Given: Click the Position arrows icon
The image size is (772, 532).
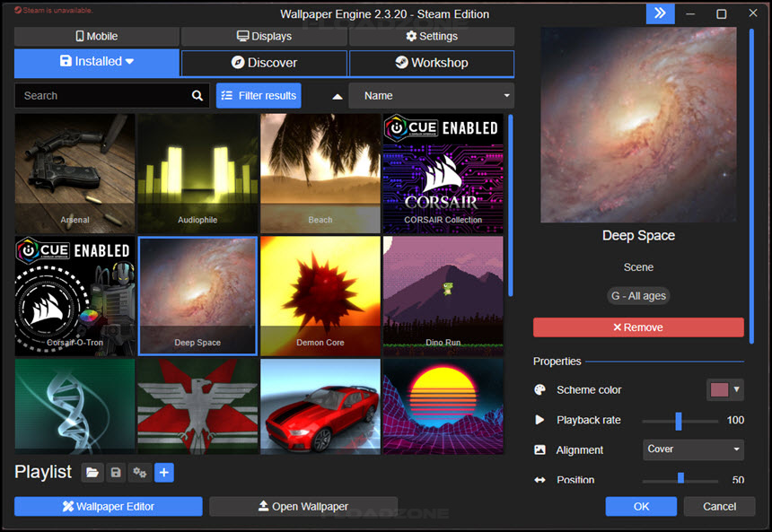Looking at the screenshot, I should pos(540,479).
